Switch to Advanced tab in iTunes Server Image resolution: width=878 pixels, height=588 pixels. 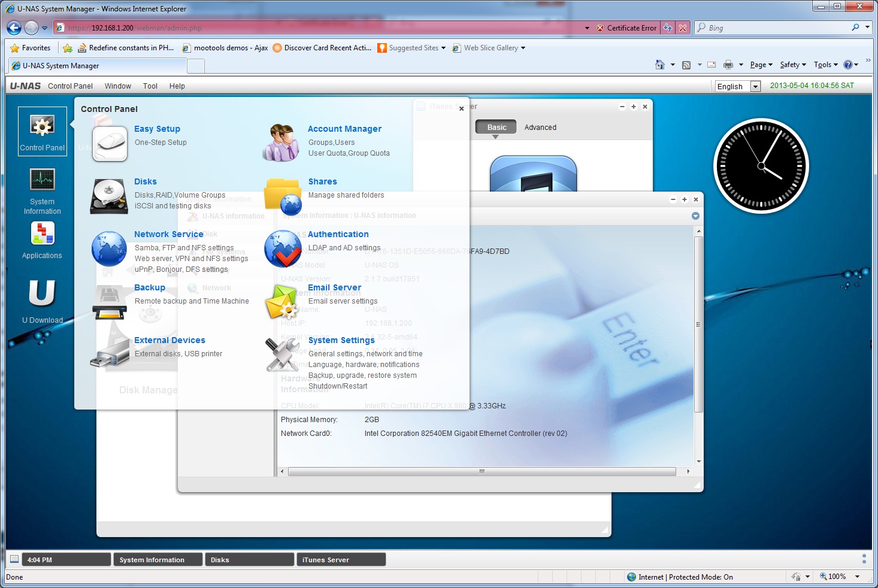(x=540, y=127)
